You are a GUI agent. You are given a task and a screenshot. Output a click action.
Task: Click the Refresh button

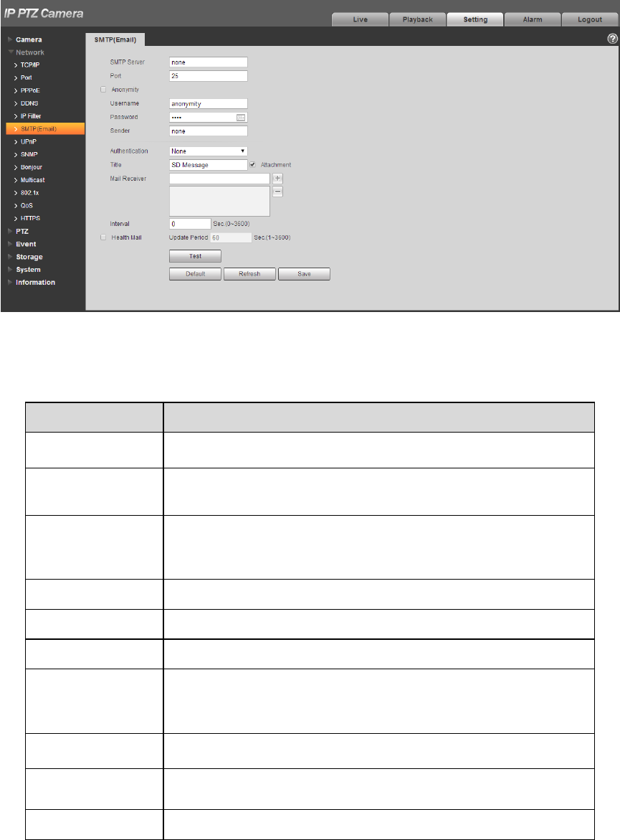point(249,274)
